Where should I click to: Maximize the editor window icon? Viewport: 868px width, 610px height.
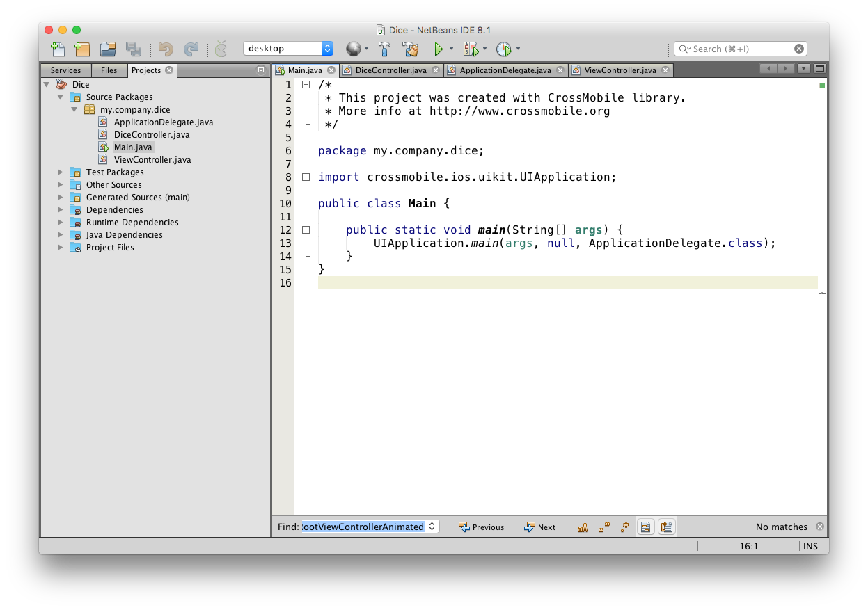click(x=820, y=69)
